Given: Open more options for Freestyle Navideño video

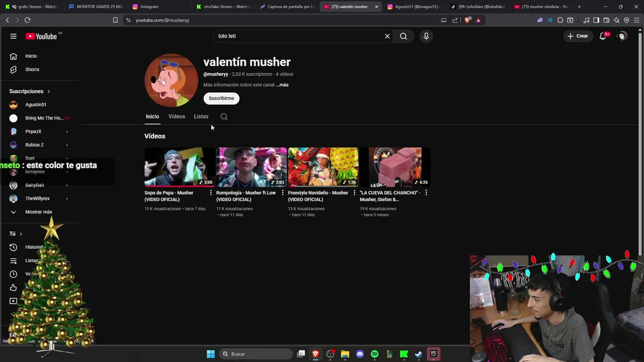Looking at the screenshot, I should pyautogui.click(x=354, y=193).
